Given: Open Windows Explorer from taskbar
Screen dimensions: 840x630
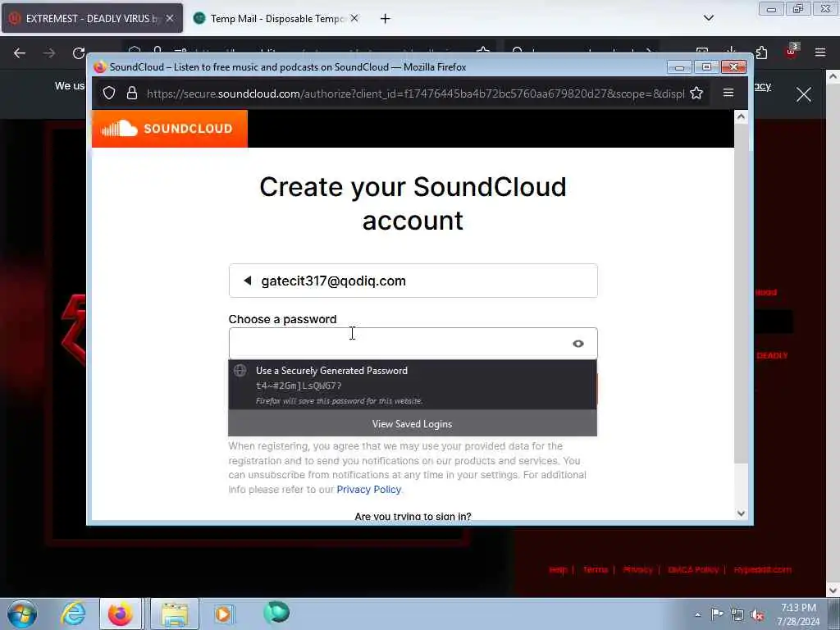Looking at the screenshot, I should click(175, 614).
